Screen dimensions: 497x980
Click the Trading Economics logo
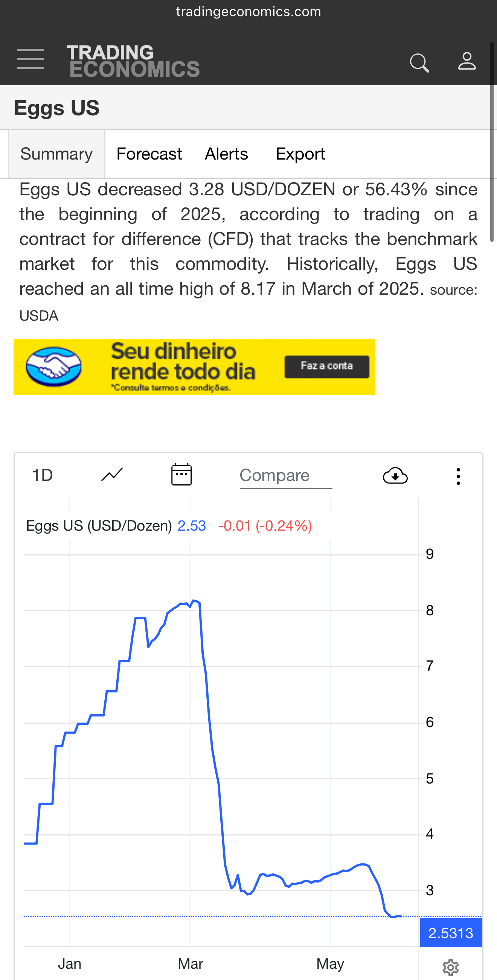(x=133, y=61)
